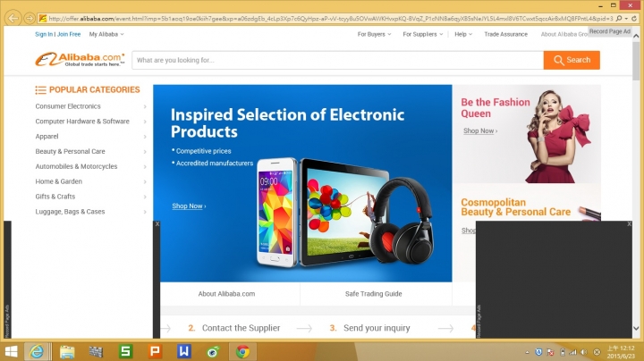Click the Alibaba.com logo
The image size is (644, 361).
[x=80, y=60]
